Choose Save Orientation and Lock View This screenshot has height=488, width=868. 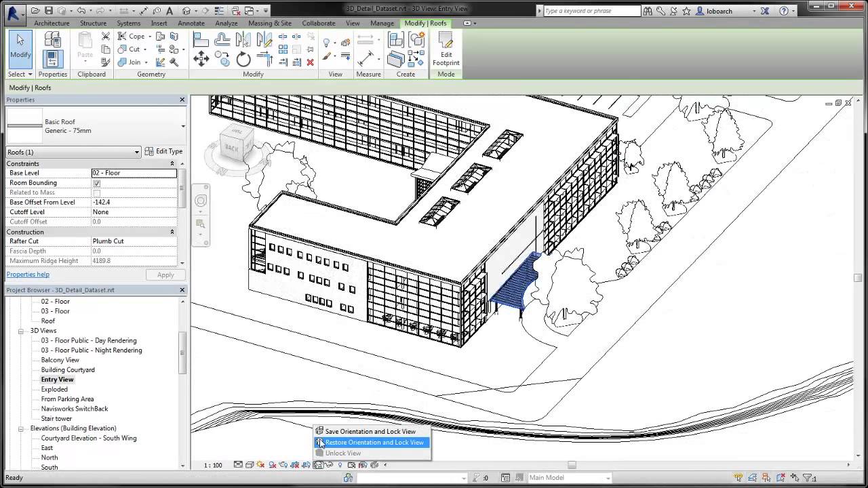(372, 431)
